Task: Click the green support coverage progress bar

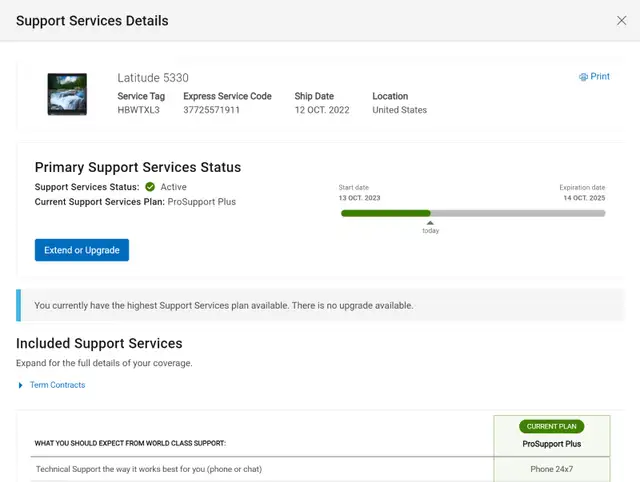Action: point(386,213)
